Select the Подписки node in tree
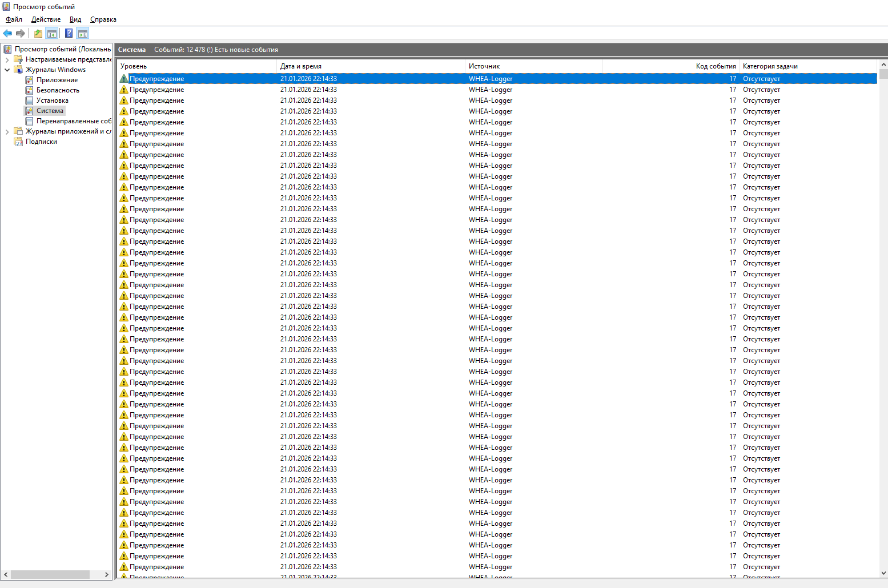 pos(41,142)
